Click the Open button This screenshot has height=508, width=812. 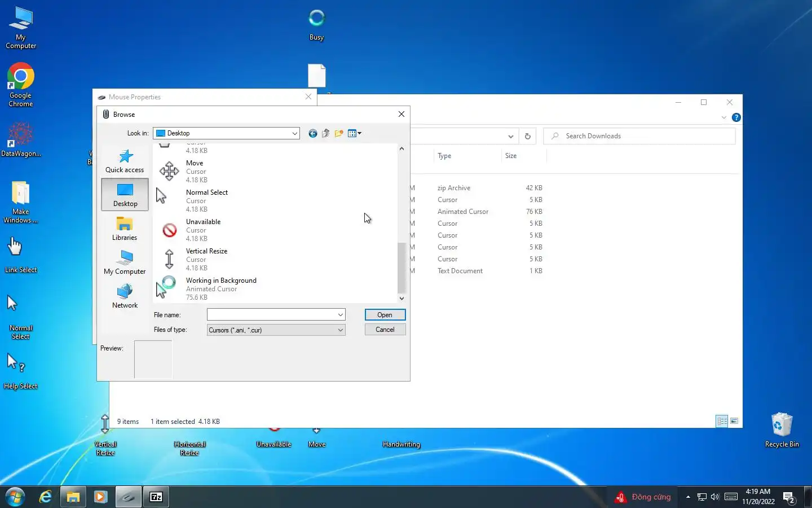(385, 315)
